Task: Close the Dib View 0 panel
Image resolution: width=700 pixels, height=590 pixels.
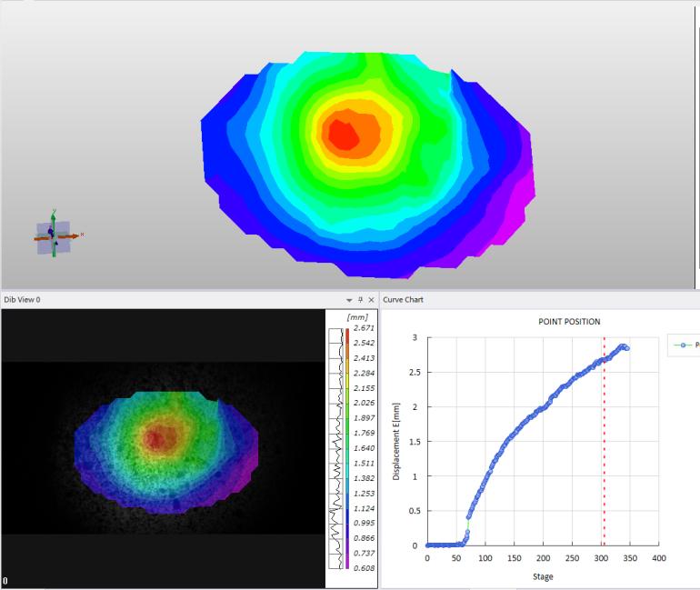Action: pos(371,299)
